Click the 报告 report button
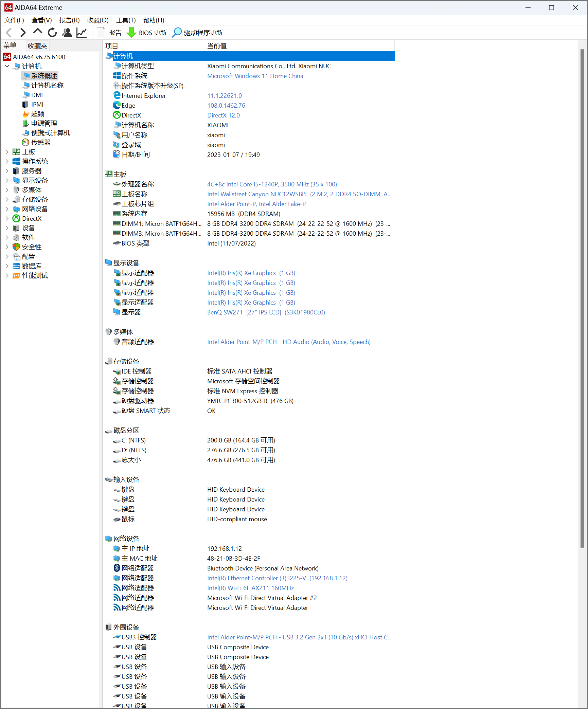The image size is (588, 709). (x=109, y=33)
